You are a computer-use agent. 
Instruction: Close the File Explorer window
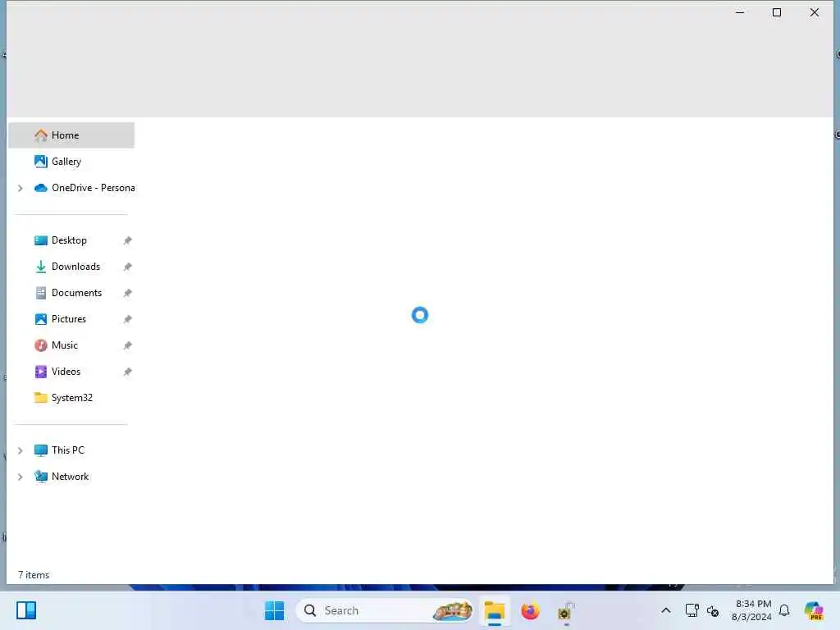(x=815, y=12)
